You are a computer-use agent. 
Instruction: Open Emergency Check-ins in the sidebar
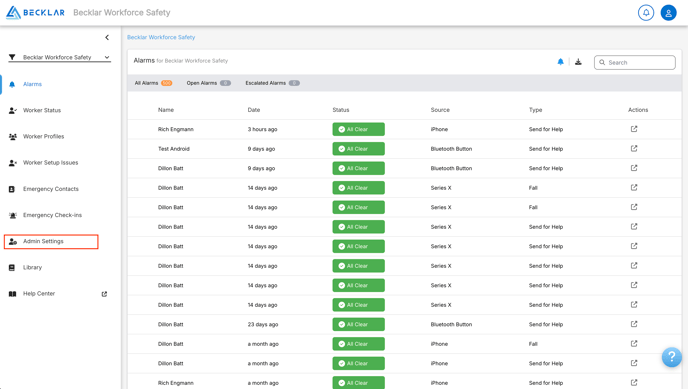pyautogui.click(x=53, y=215)
